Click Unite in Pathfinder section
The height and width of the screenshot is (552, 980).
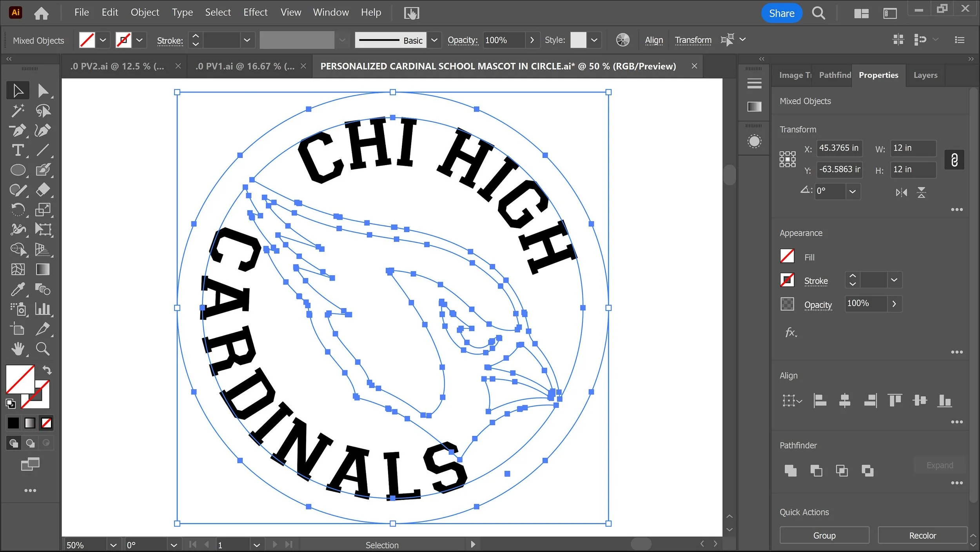tap(790, 470)
